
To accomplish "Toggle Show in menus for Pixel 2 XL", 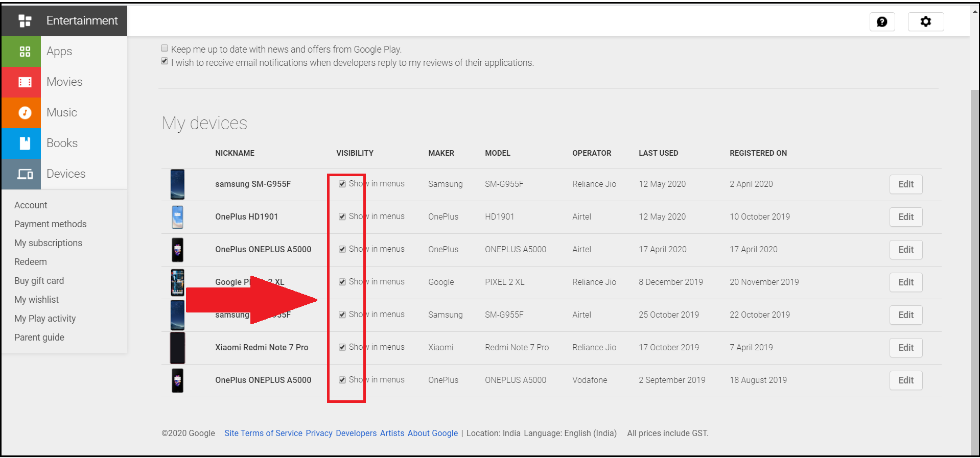I will click(x=342, y=282).
